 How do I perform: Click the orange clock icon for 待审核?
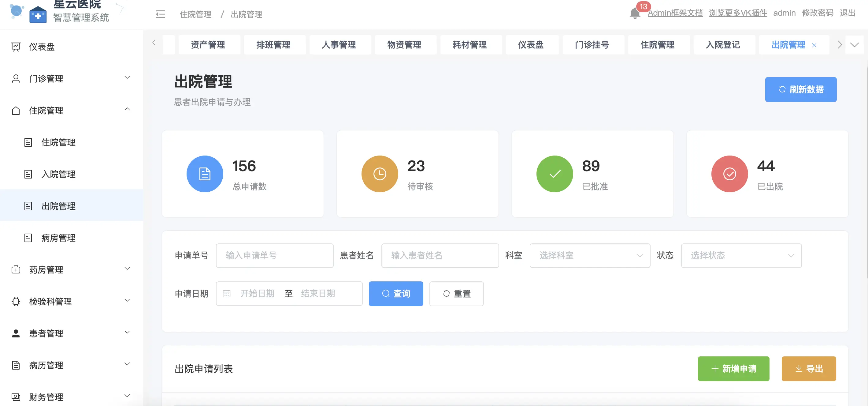(x=380, y=174)
